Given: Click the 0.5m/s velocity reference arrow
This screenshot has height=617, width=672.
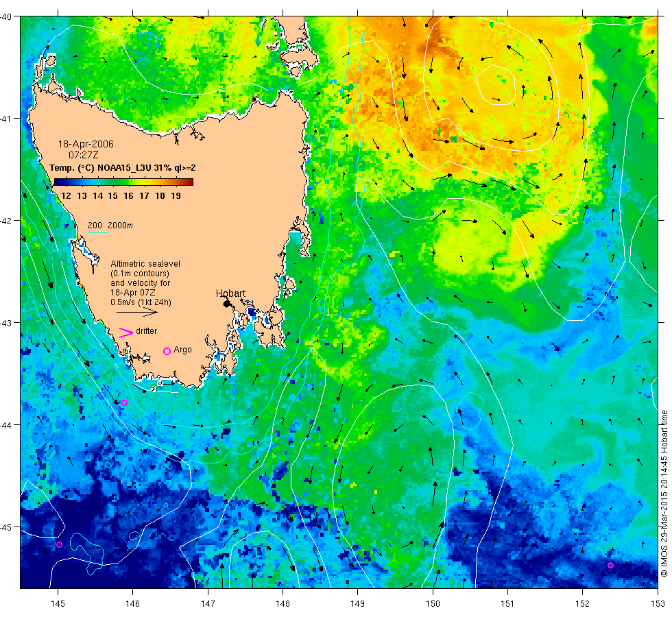Looking at the screenshot, I should point(137,313).
